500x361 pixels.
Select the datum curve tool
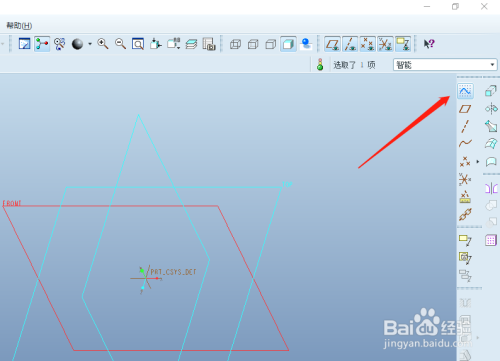coord(465,144)
